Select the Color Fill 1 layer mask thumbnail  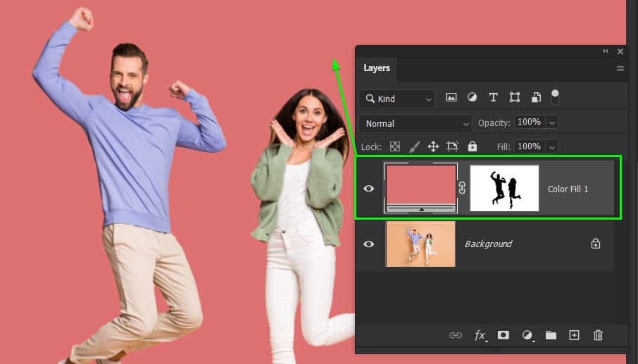pyautogui.click(x=504, y=189)
